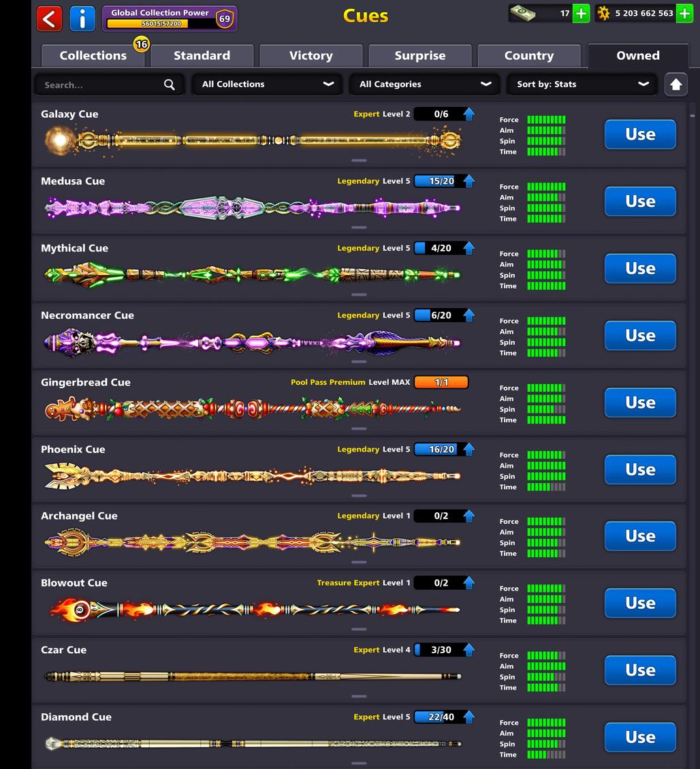Click the Search cues input field
Image resolution: width=700 pixels, height=769 pixels.
99,84
